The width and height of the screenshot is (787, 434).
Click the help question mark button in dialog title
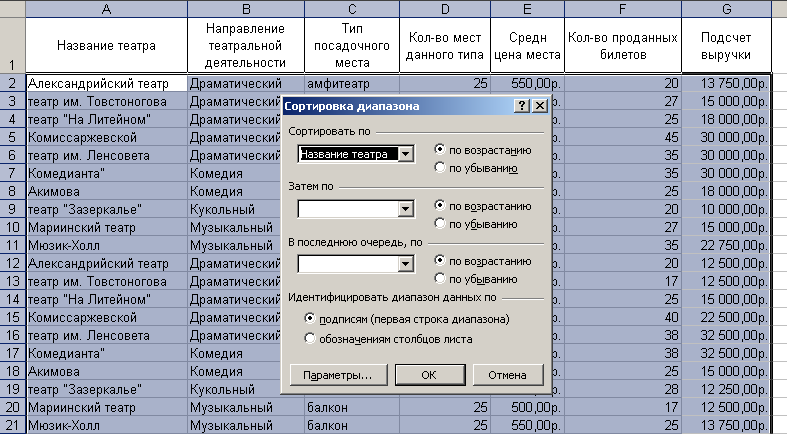(522, 106)
